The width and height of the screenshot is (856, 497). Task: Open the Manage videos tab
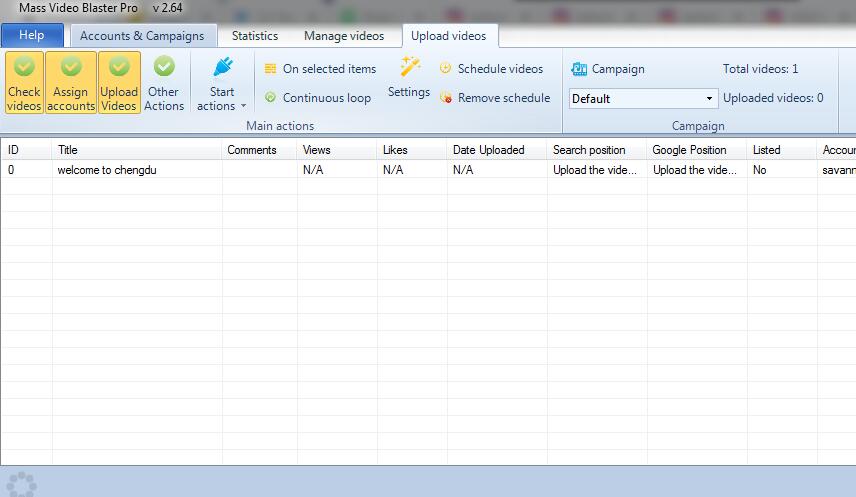[344, 36]
